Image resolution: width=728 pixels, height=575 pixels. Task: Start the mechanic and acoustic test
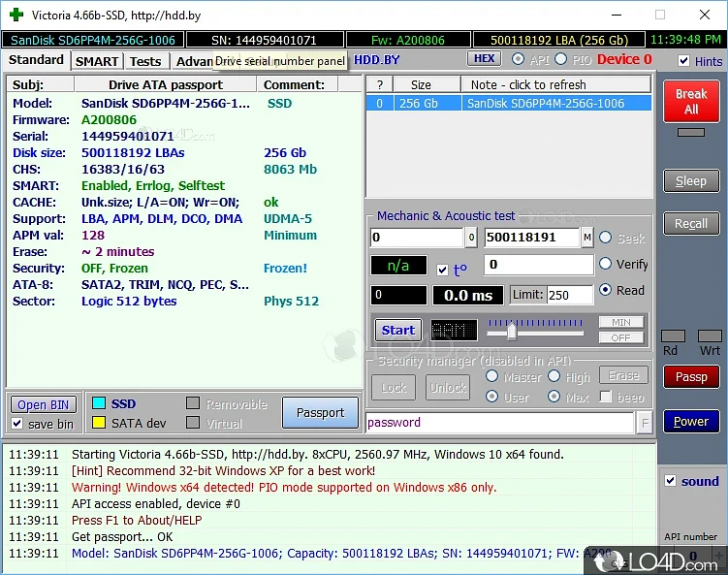398,330
